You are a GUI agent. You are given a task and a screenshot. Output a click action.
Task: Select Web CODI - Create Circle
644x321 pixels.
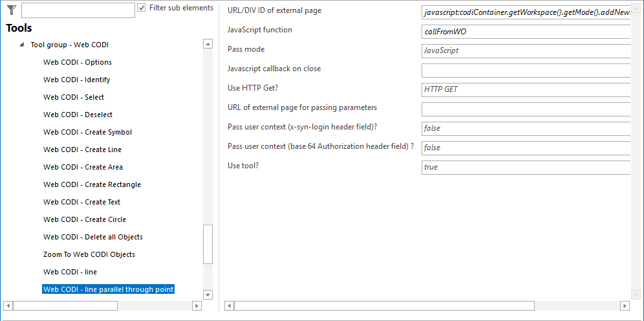pyautogui.click(x=85, y=219)
